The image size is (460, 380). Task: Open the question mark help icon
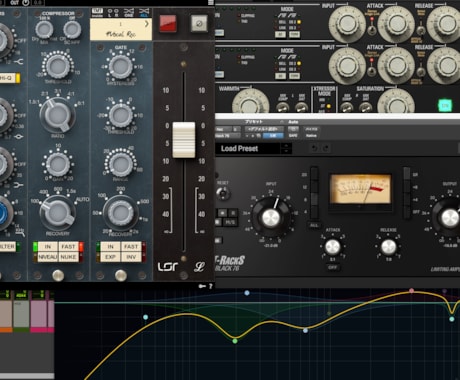(x=210, y=286)
